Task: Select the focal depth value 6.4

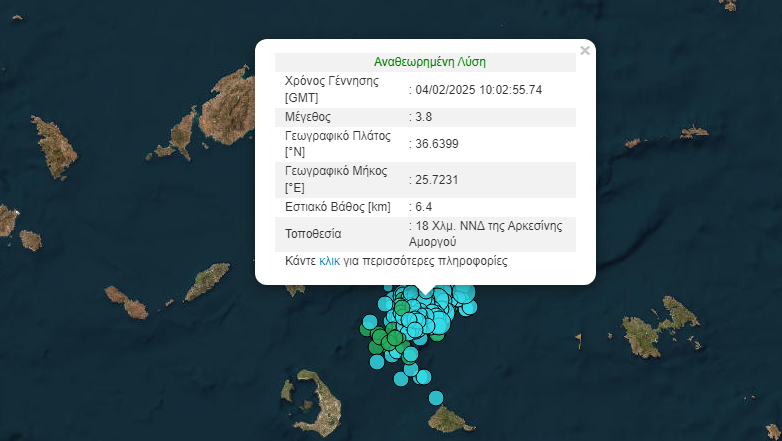Action: 424,207
